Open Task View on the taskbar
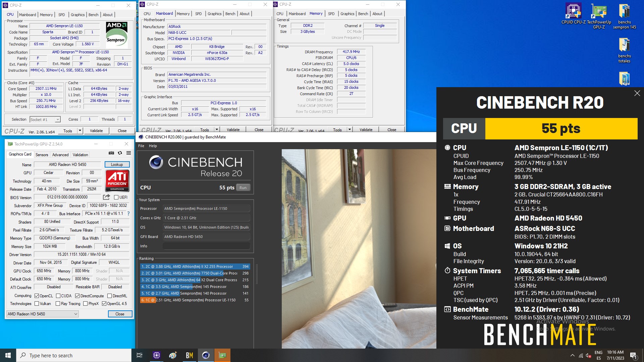644x362 pixels. [x=140, y=355]
